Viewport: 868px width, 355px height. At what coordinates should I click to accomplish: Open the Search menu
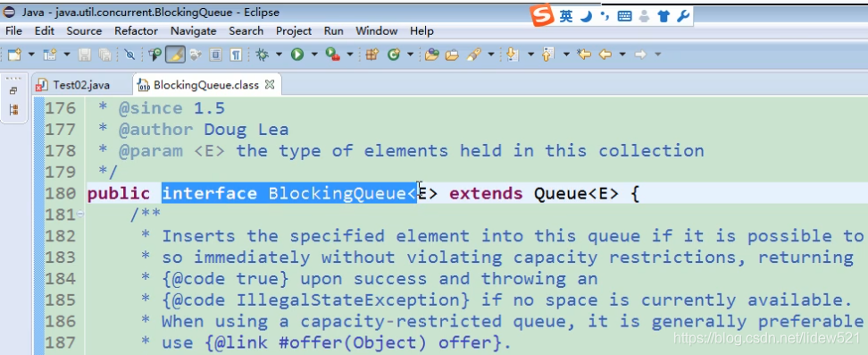pyautogui.click(x=246, y=31)
